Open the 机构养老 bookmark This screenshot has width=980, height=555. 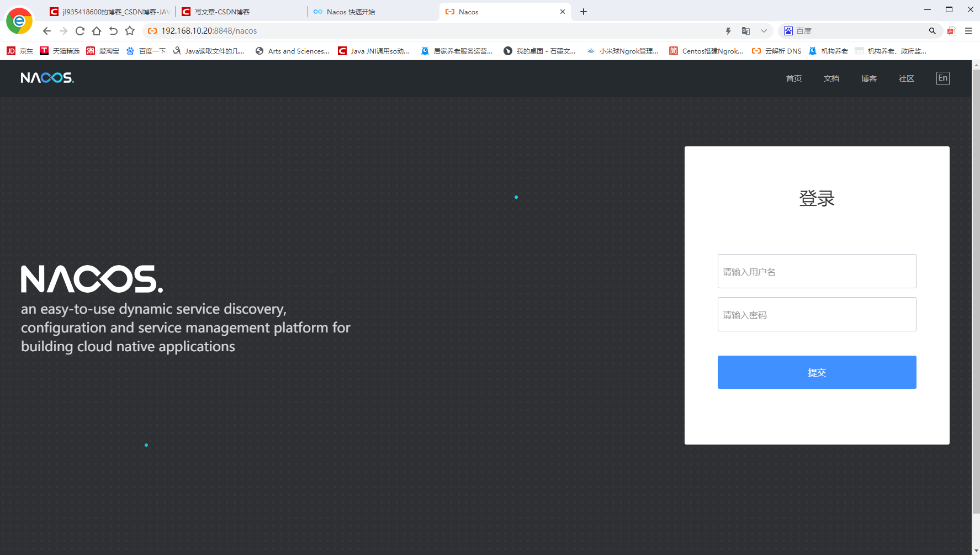[828, 51]
